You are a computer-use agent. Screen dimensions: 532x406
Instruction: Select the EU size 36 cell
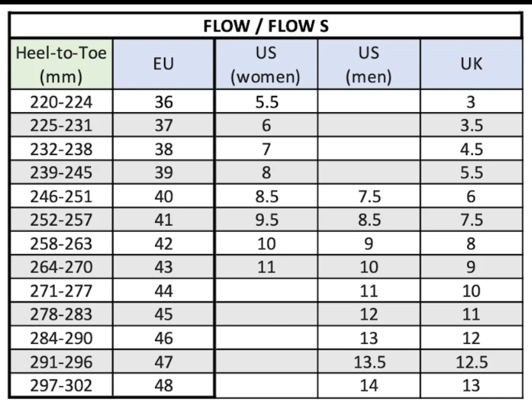163,102
